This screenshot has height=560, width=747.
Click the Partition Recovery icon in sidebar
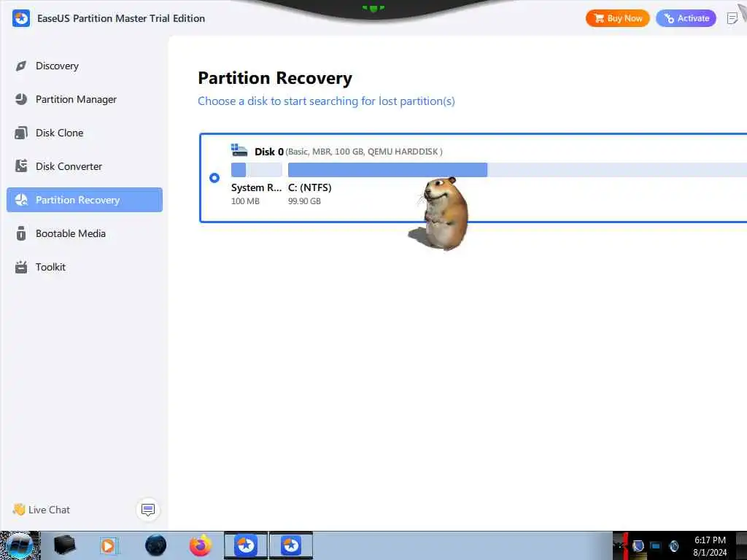coord(21,200)
